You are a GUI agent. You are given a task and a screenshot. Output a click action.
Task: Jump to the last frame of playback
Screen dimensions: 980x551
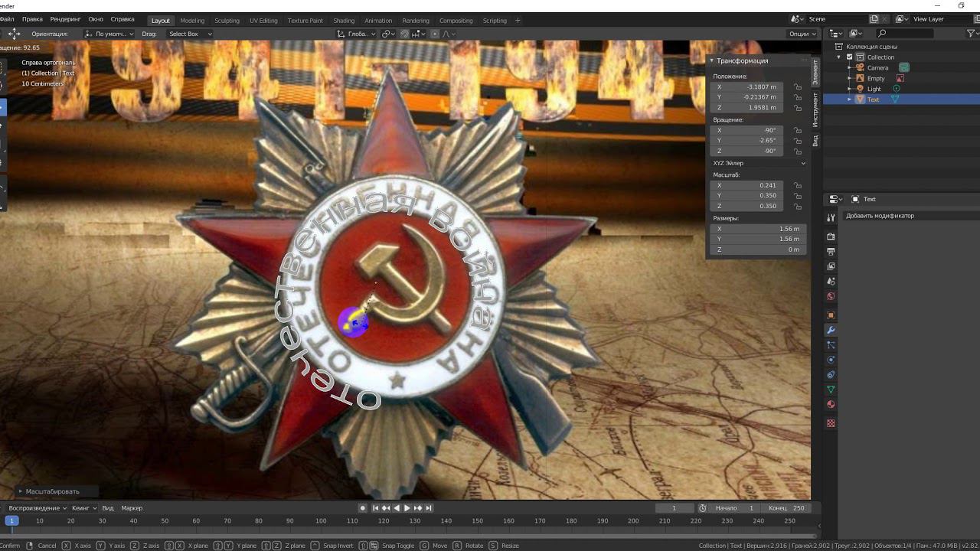[429, 508]
